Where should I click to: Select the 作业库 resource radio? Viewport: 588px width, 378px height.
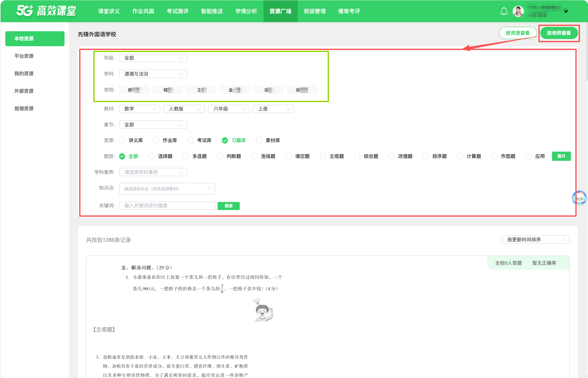(x=157, y=140)
